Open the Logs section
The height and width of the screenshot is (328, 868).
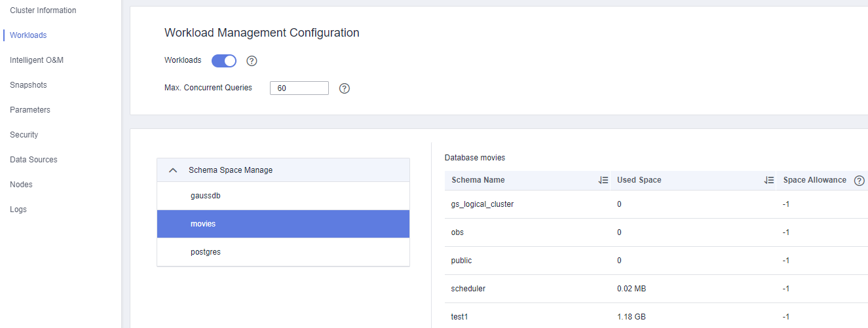point(18,210)
